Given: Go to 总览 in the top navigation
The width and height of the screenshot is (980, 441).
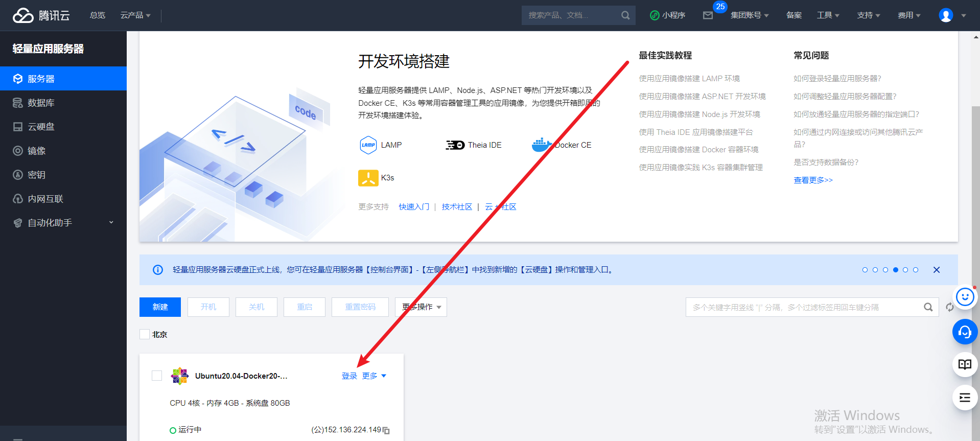Looking at the screenshot, I should (x=98, y=15).
